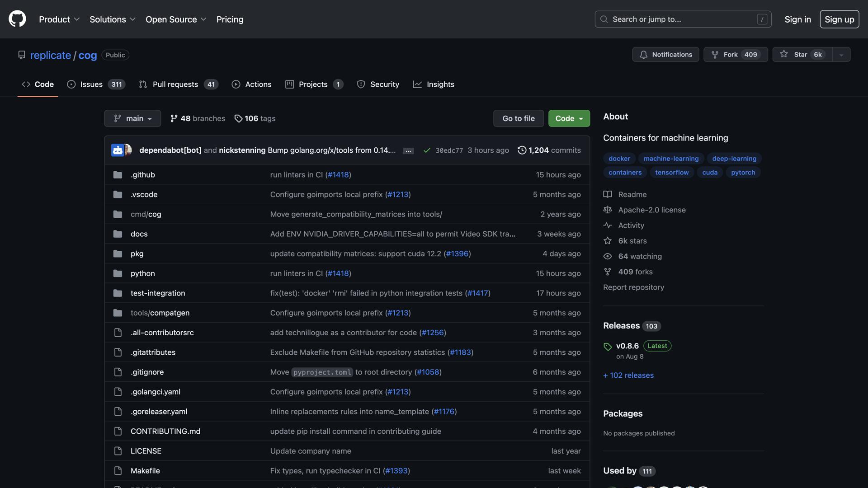The image size is (868, 488).
Task: Expand the Product menu in header
Action: [x=59, y=19]
